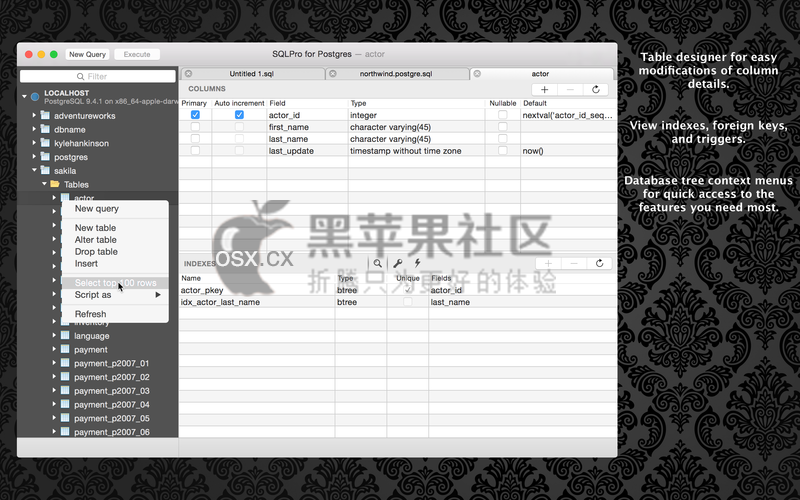Expand the adventureworks database
The width and height of the screenshot is (800, 500).
coord(34,115)
